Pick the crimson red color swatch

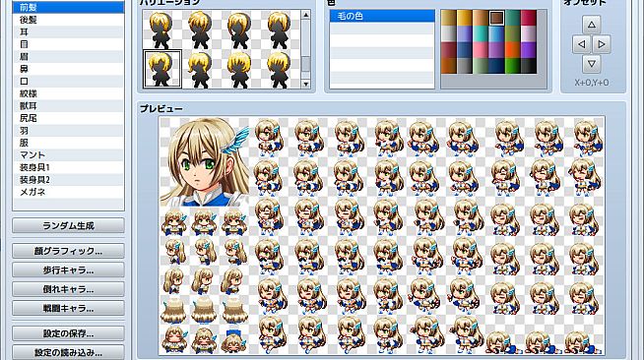[529, 18]
